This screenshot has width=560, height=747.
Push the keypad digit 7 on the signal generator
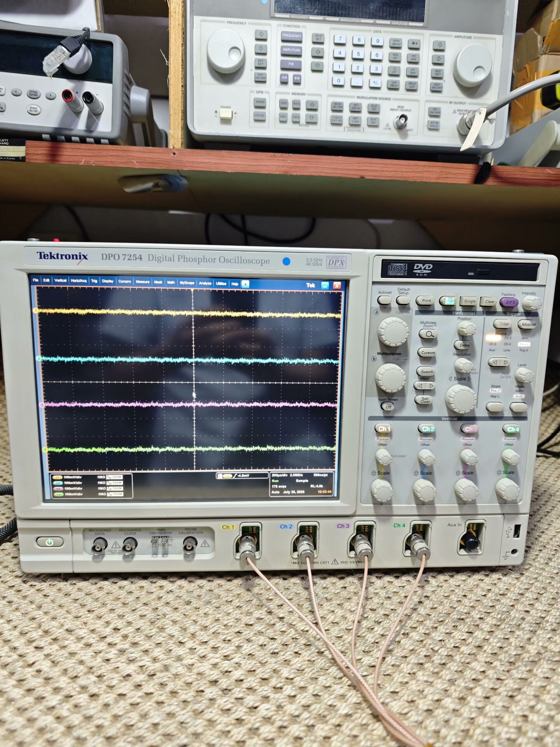coord(340,39)
